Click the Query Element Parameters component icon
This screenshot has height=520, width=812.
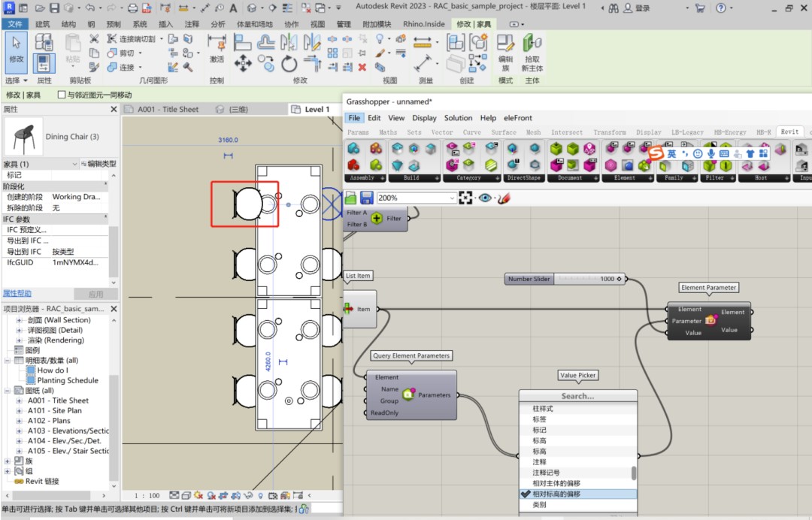click(408, 395)
